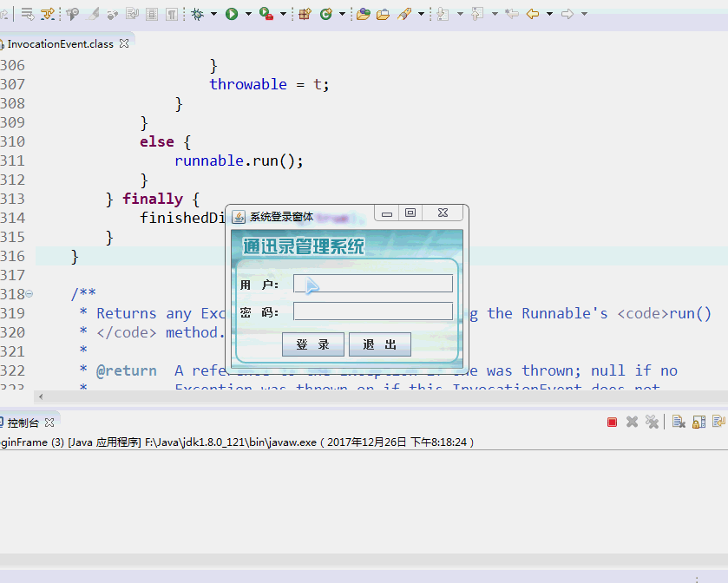Open the Search dropdown arrow
Screen dimensions: 728x583
(x=421, y=15)
